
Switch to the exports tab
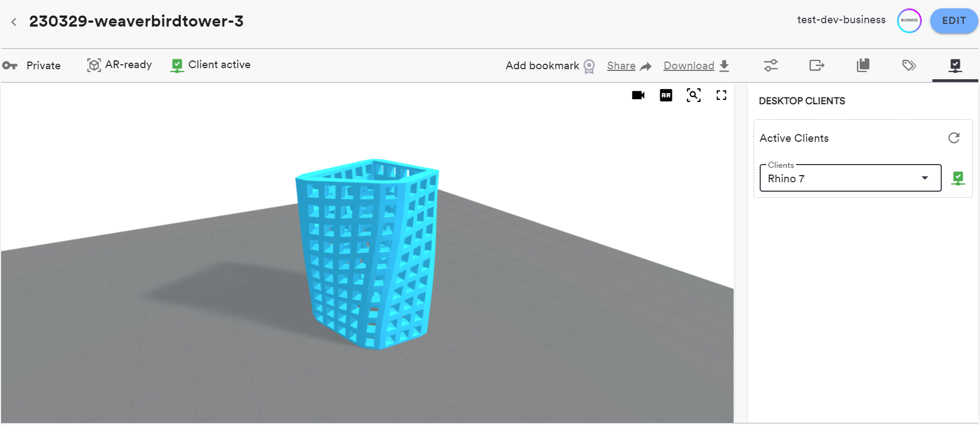[x=817, y=65]
